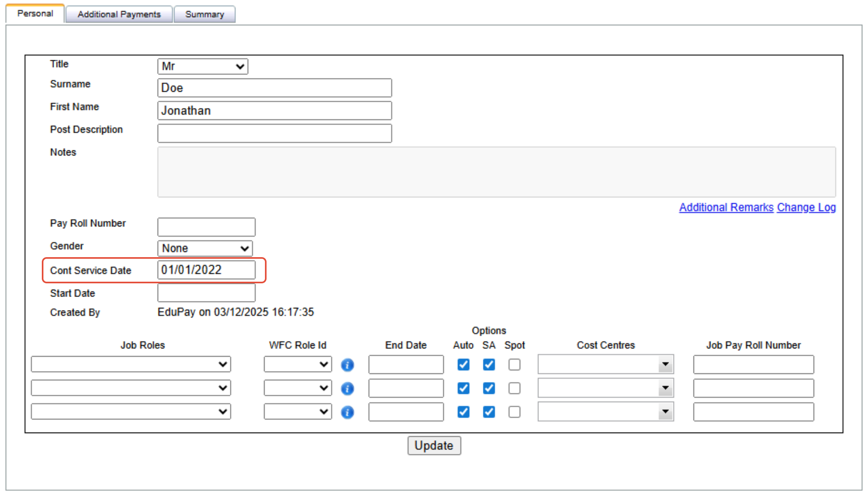
Task: Click into the Post Description field
Action: (x=274, y=133)
